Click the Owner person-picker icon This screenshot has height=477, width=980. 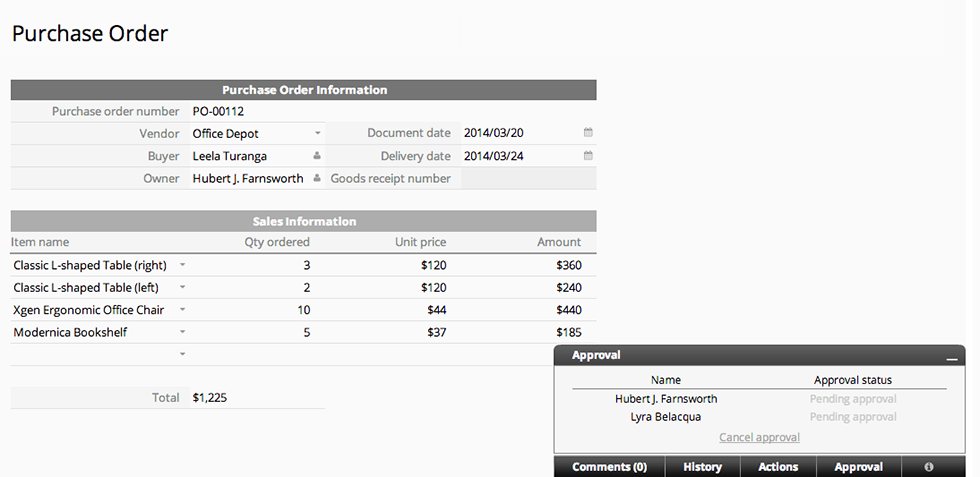click(x=317, y=179)
